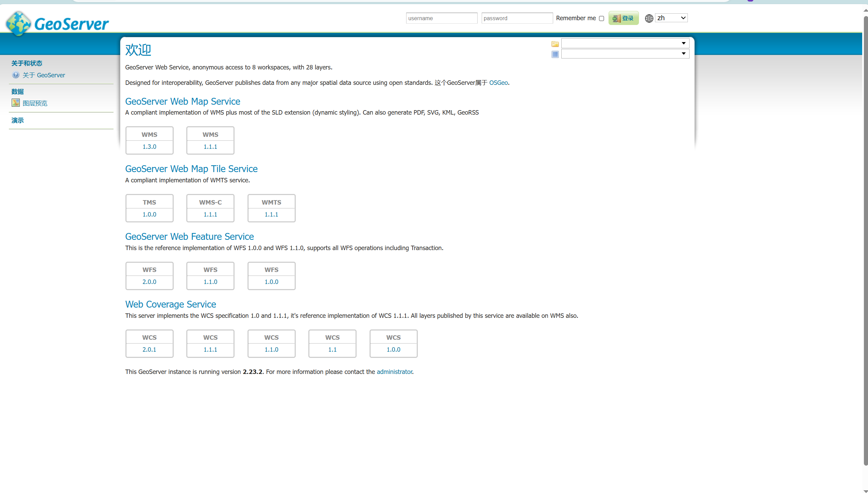
Task: Open WMTS 1.1.1 capabilities link
Action: pos(271,215)
